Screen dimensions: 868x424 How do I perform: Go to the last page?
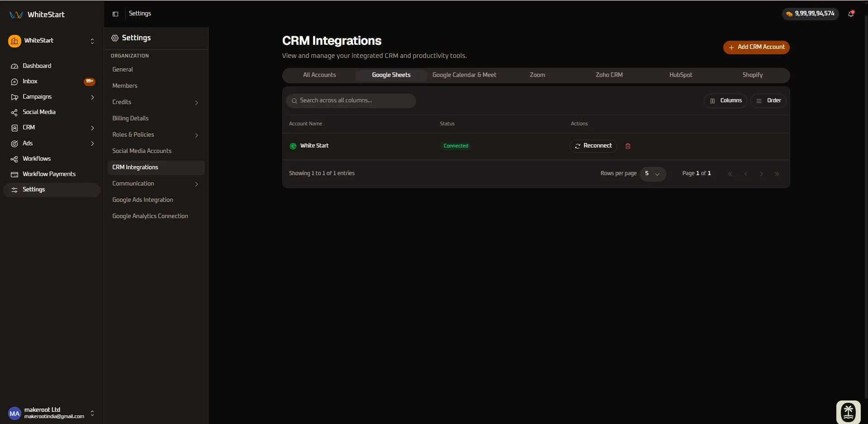coord(777,174)
